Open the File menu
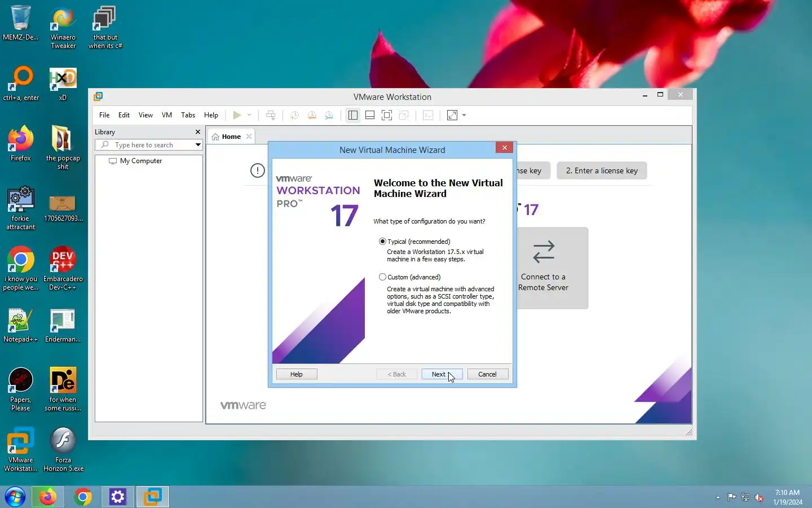812x508 pixels. [x=104, y=115]
